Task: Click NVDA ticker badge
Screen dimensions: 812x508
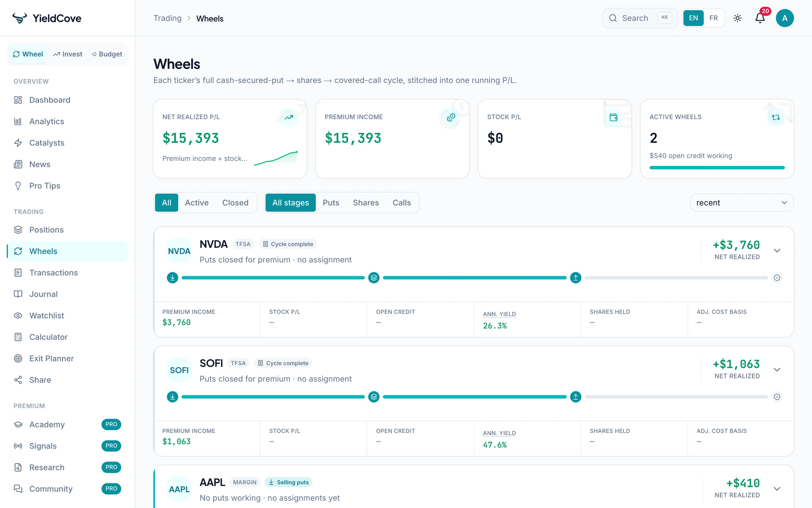Action: point(179,251)
